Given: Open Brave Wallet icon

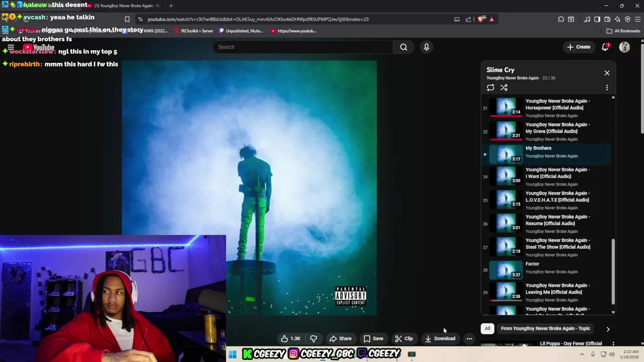Looking at the screenshot, I should click(x=607, y=19).
